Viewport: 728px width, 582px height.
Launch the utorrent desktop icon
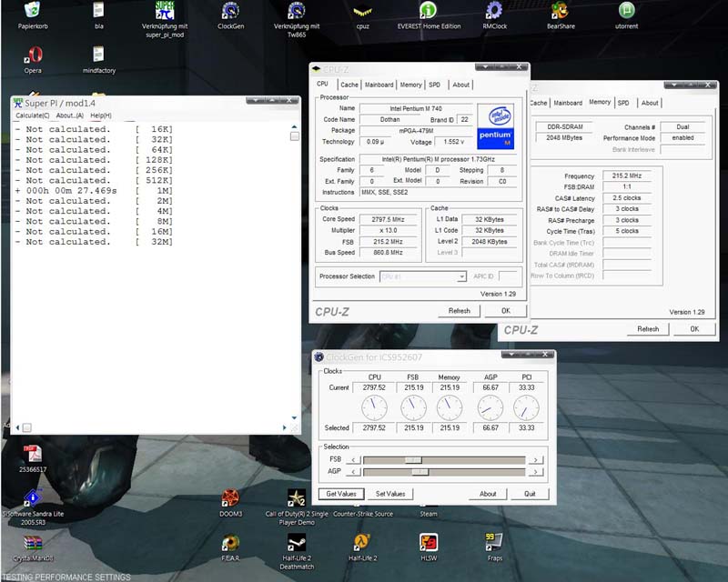pos(626,10)
